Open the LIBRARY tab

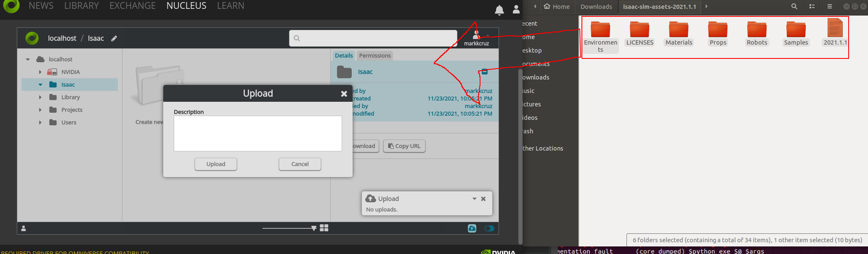click(82, 6)
